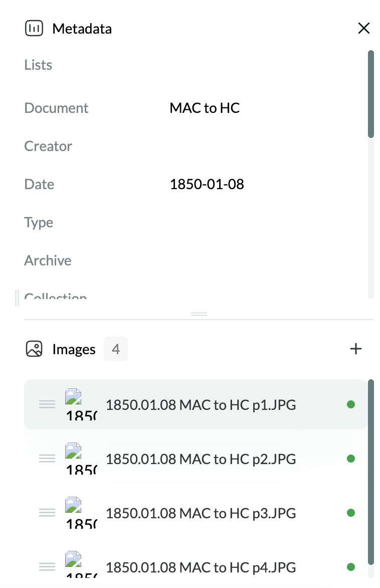Close the Metadata panel
380x588 pixels.
point(363,28)
